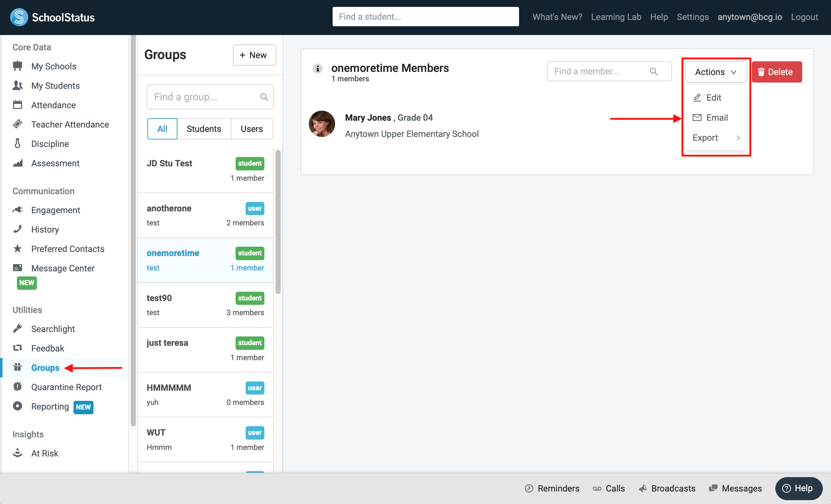
Task: Focus the Find a member field
Action: pos(609,72)
